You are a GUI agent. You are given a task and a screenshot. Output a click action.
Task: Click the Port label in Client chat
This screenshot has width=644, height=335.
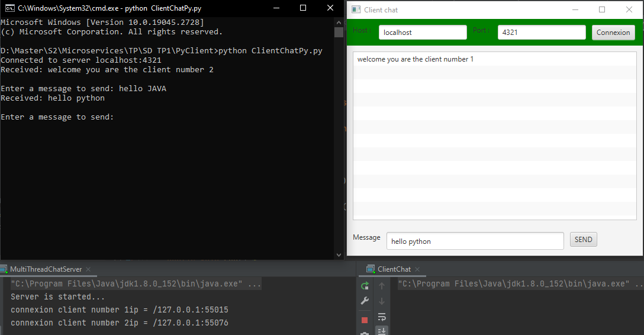pos(481,30)
